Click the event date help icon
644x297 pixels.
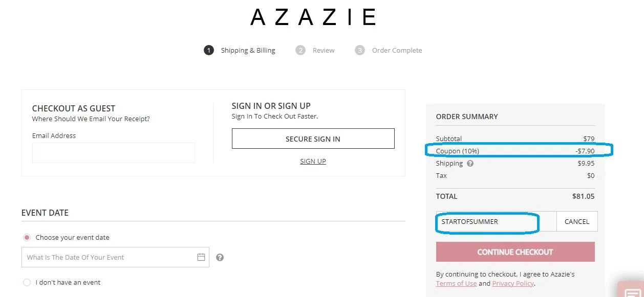click(x=220, y=257)
